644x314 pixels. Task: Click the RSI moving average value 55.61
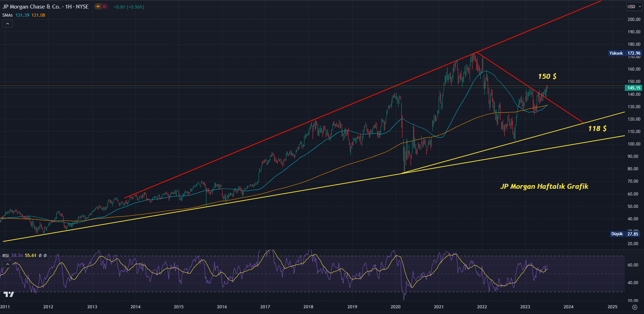click(x=31, y=255)
